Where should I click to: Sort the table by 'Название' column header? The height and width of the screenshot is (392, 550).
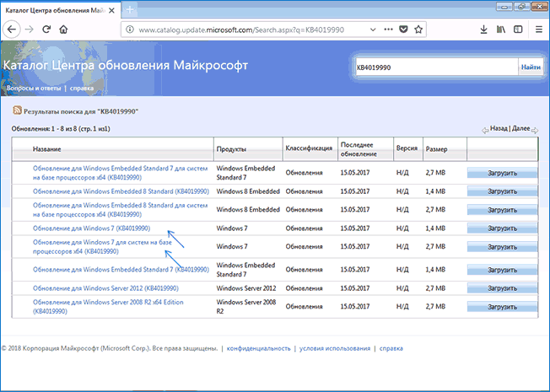pyautogui.click(x=47, y=148)
